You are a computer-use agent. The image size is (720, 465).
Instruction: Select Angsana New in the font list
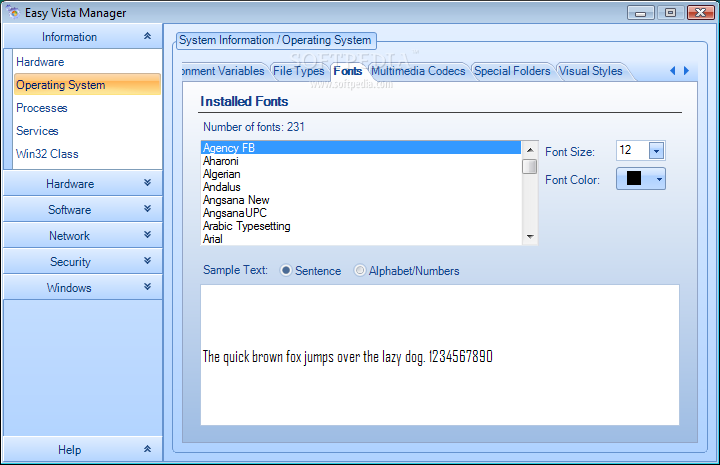pyautogui.click(x=361, y=200)
